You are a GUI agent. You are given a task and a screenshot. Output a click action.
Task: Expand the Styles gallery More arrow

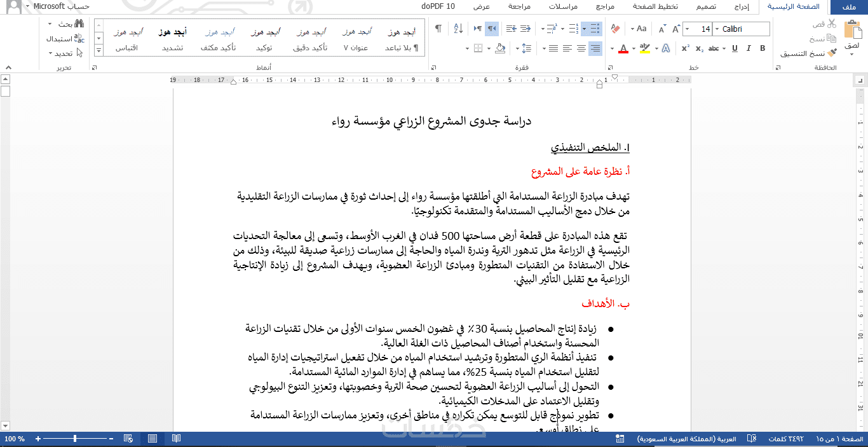[x=98, y=50]
